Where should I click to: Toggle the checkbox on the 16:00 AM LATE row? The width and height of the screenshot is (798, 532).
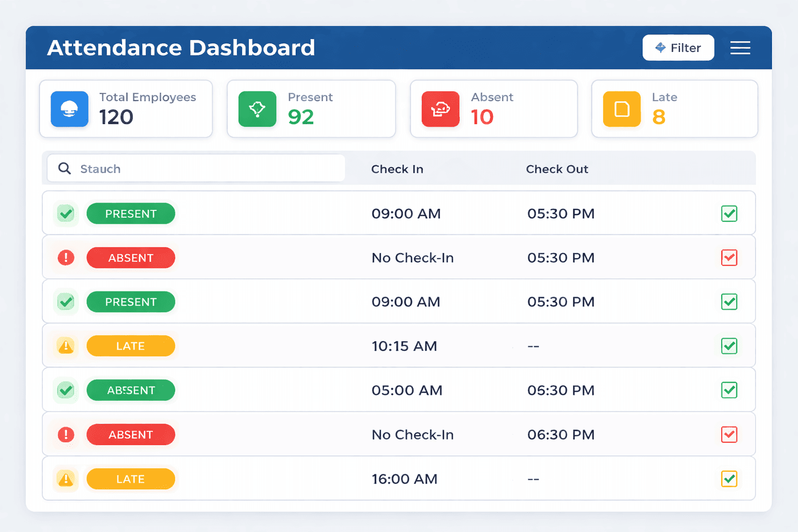coord(729,478)
